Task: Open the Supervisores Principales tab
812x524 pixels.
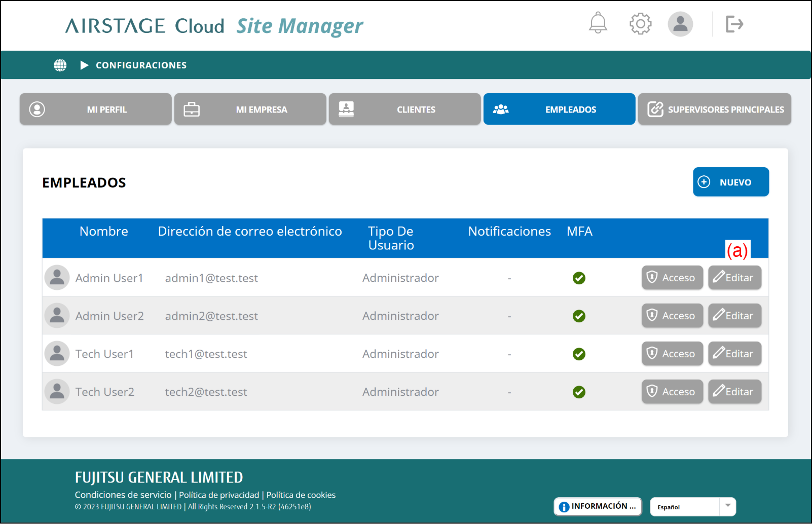Action: coord(714,109)
